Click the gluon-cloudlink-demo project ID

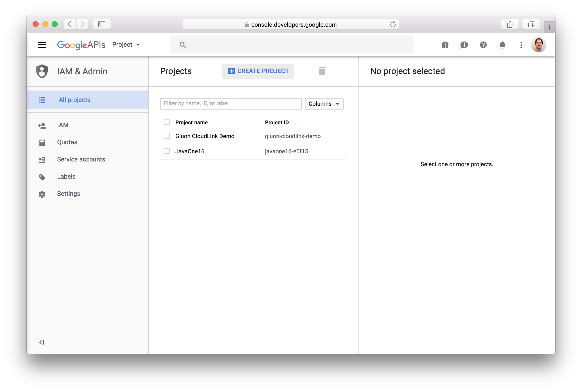tap(293, 136)
